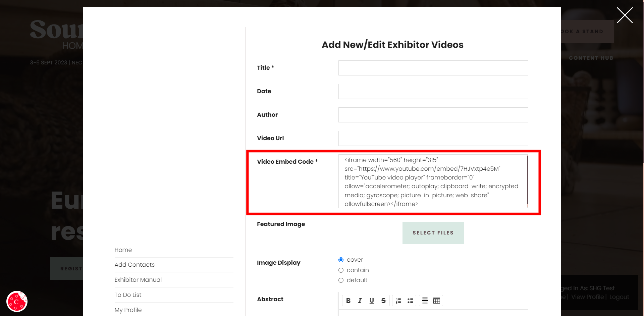Viewport: 644px width, 316px height.
Task: Select the cover image display option
Action: pyautogui.click(x=341, y=260)
